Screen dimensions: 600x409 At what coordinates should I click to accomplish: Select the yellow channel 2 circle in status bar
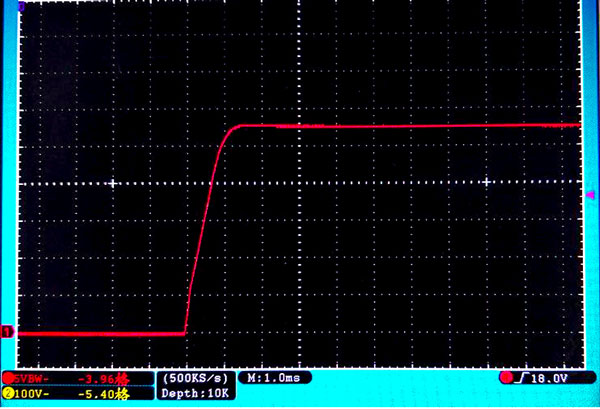(x=8, y=394)
